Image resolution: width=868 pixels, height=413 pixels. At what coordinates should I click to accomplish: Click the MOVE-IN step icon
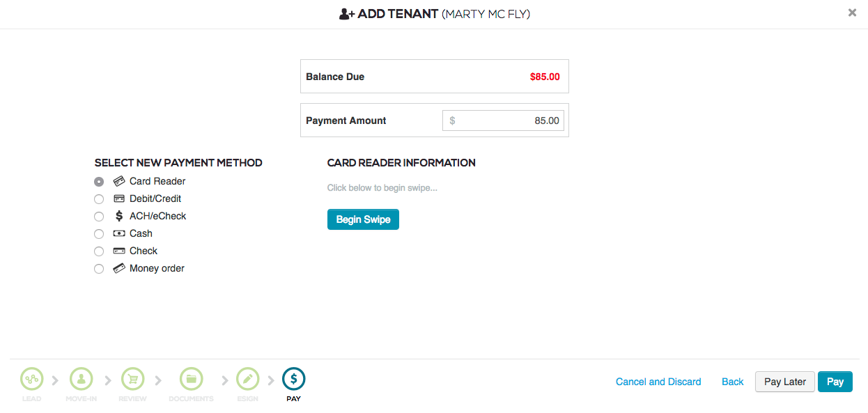tap(81, 378)
